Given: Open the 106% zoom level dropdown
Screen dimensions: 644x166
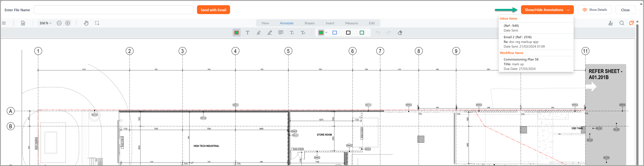Looking at the screenshot, I should (45, 23).
